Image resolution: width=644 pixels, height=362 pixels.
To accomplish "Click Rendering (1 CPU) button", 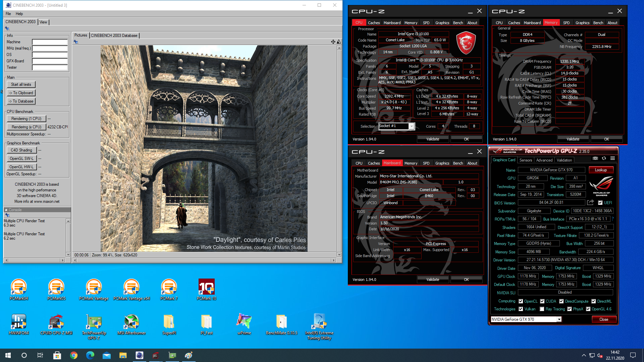I will 26,119.
